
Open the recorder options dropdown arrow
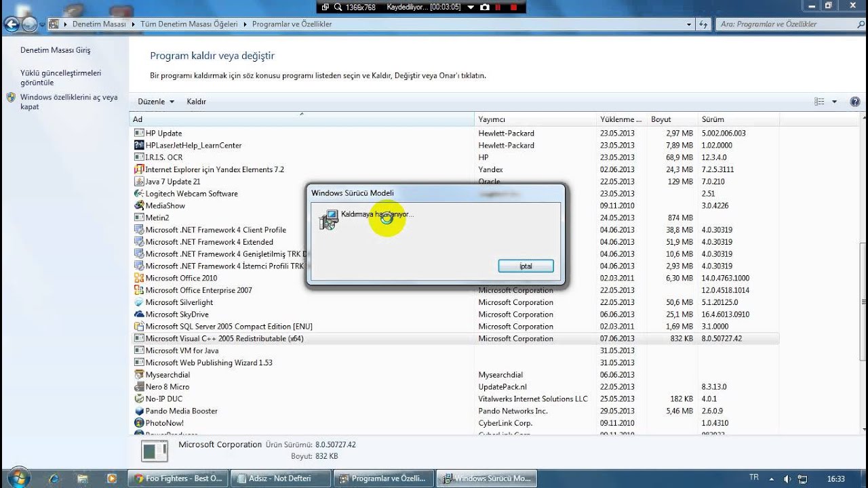(x=471, y=7)
